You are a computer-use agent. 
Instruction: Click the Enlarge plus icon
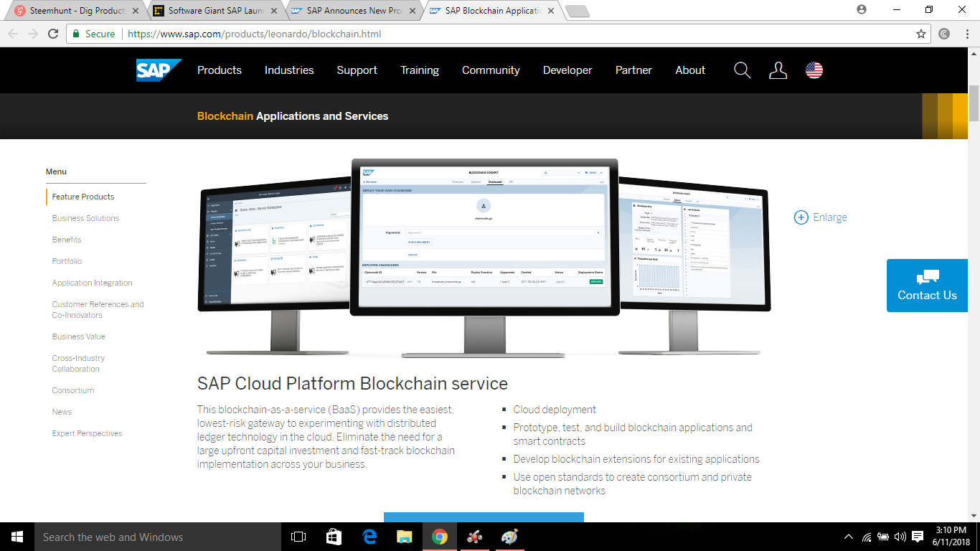[x=801, y=217]
